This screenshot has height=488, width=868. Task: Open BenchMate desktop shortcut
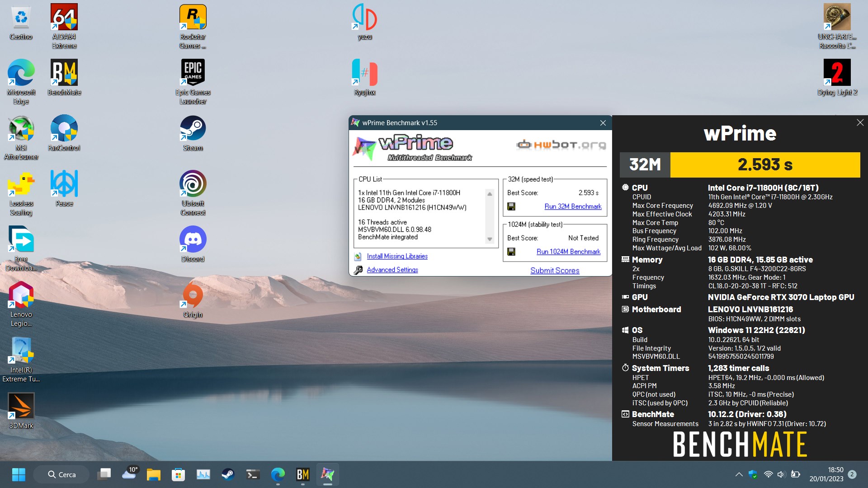tap(64, 78)
